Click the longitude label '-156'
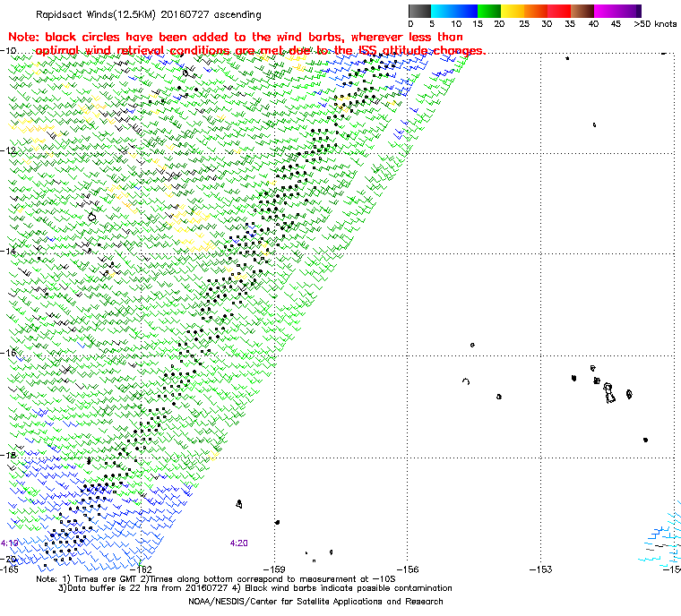 408,569
